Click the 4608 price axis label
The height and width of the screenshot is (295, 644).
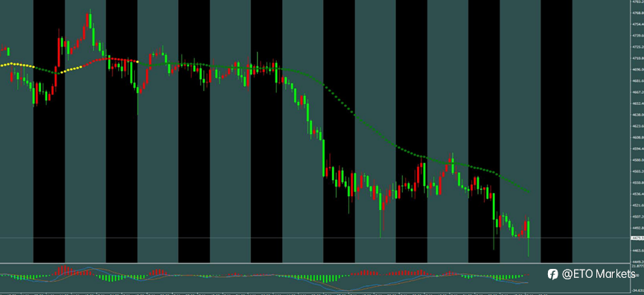click(638, 137)
